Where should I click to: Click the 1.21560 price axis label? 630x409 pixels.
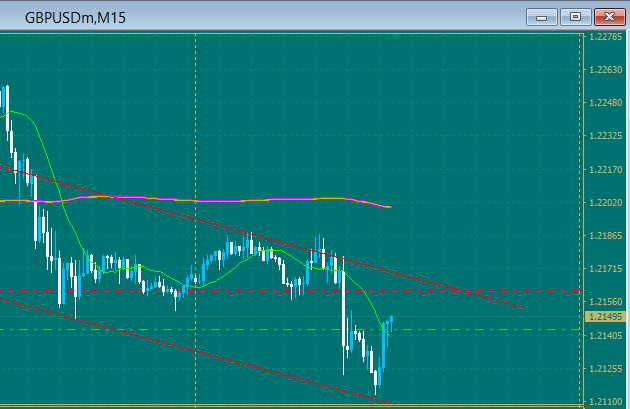(605, 302)
